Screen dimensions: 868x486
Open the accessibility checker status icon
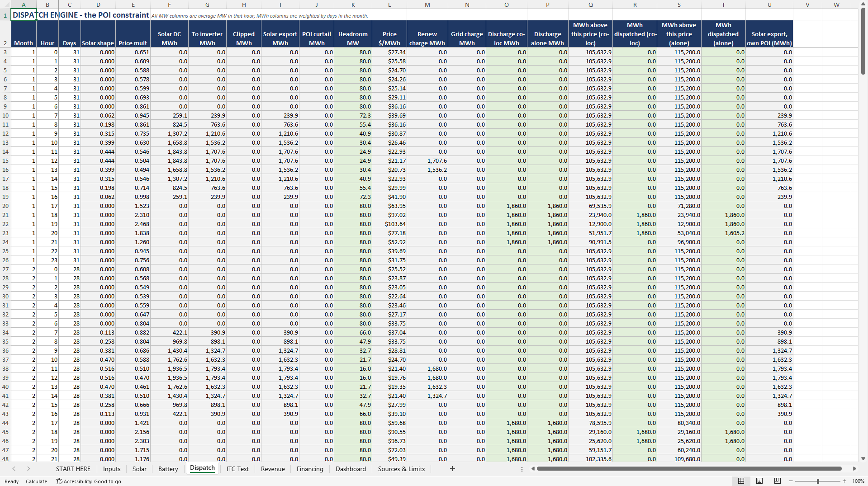(x=59, y=481)
